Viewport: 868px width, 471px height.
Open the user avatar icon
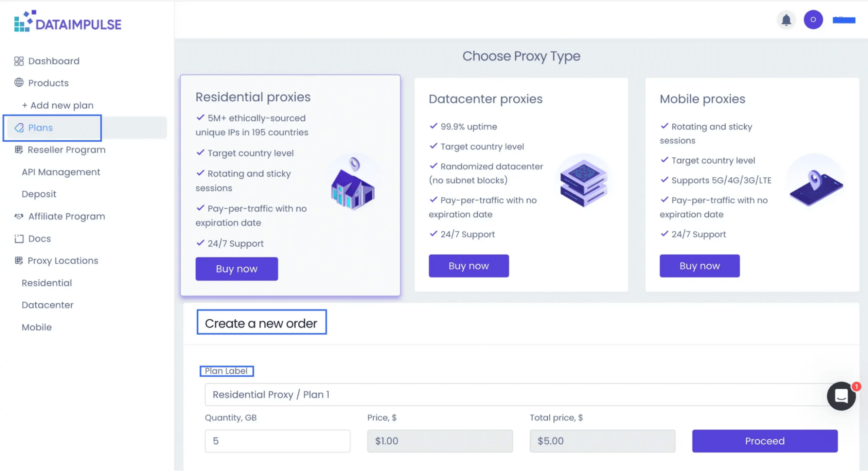(813, 20)
